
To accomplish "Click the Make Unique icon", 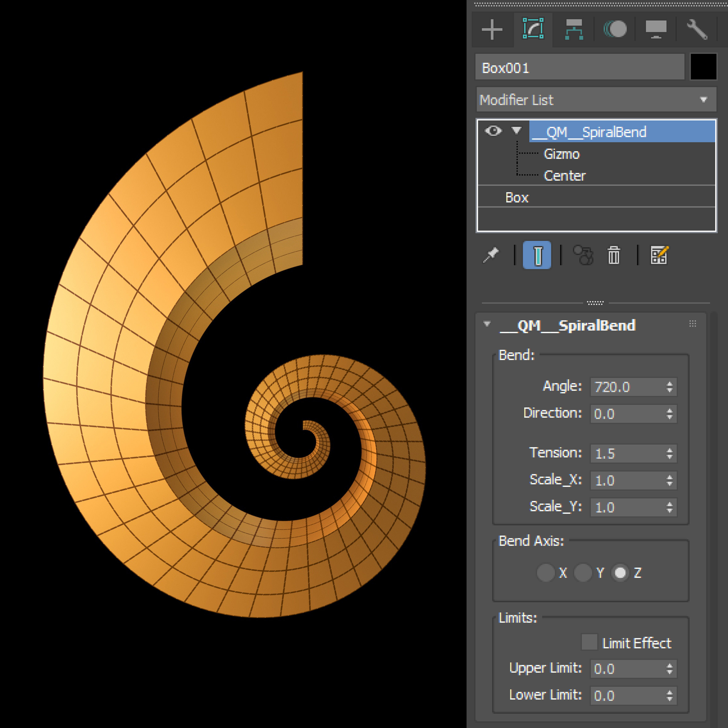I will click(x=583, y=255).
